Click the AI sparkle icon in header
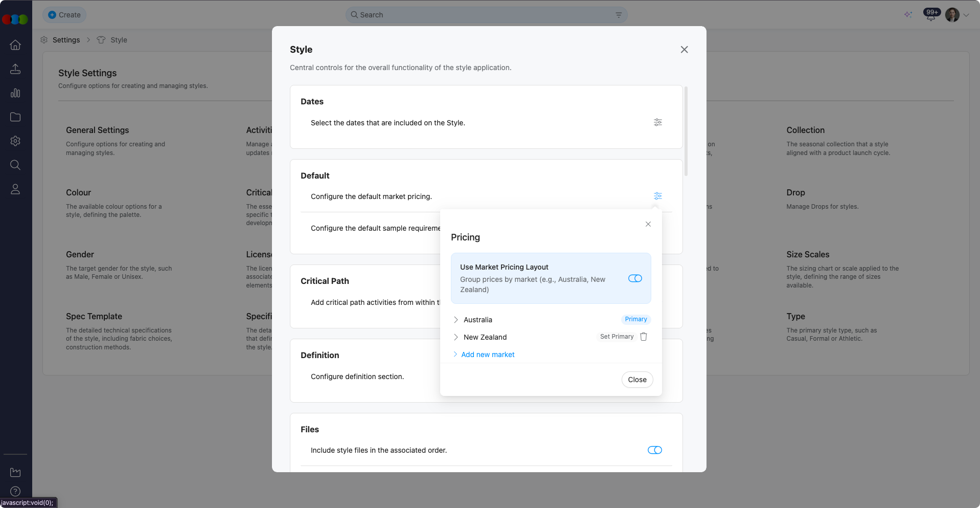 tap(908, 15)
